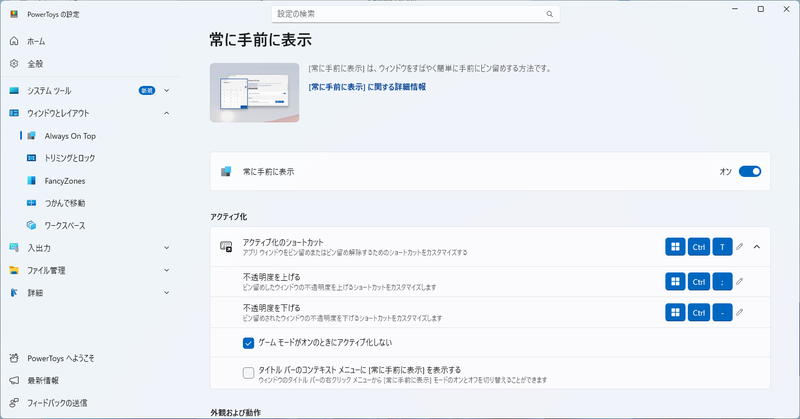Uncheck ゲーム モードがオンのときにアクティブ化しない
This screenshot has width=800, height=419.
(x=248, y=343)
